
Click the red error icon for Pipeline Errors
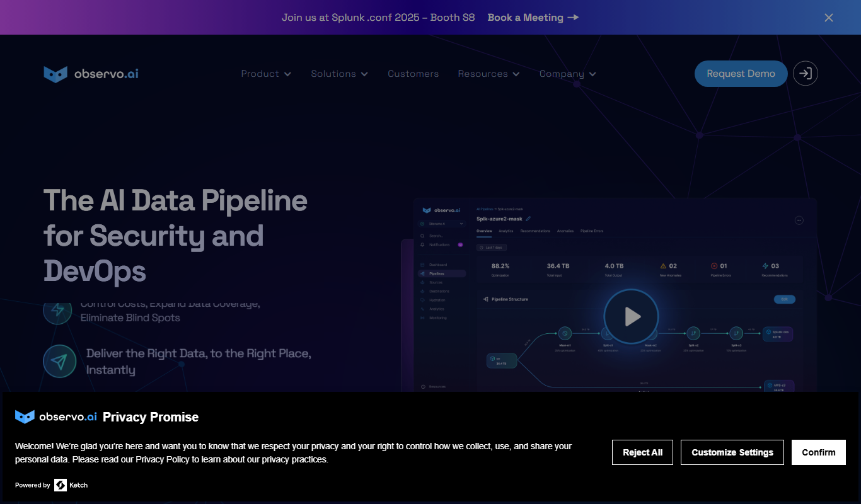tap(714, 266)
